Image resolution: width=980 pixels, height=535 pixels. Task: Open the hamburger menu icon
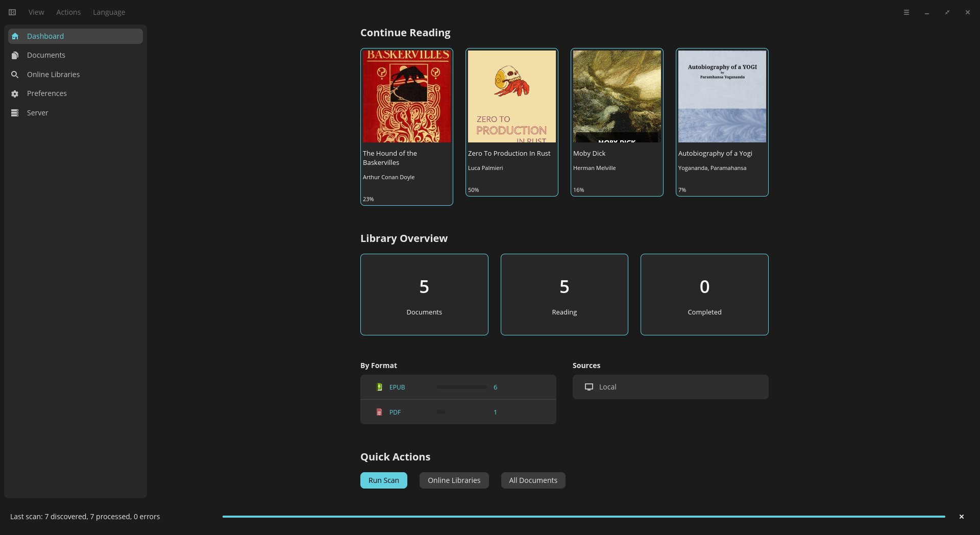[x=906, y=12]
